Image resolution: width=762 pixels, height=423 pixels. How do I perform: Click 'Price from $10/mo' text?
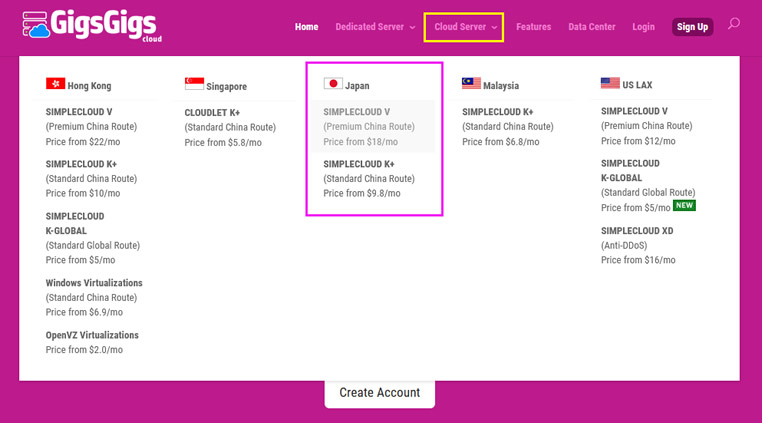tap(83, 193)
